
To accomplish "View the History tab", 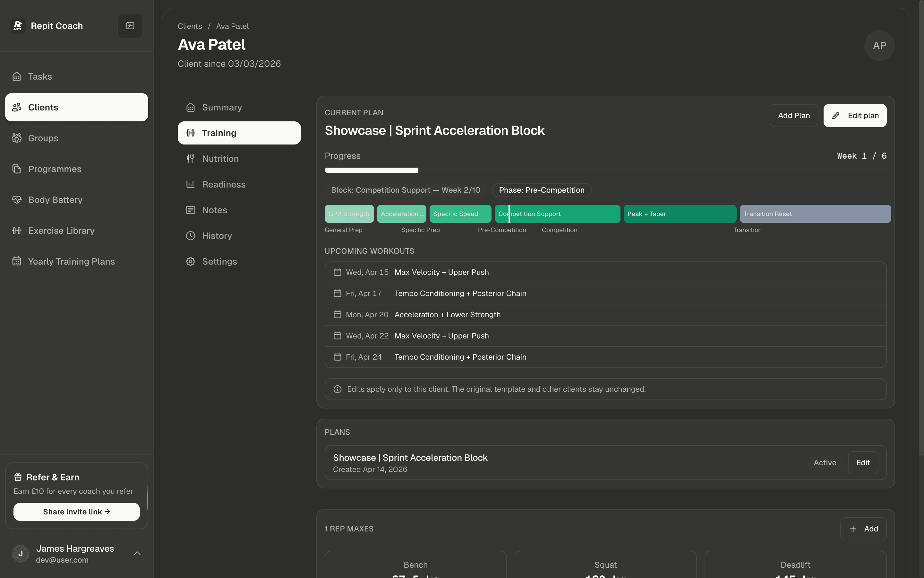I will tap(239, 236).
